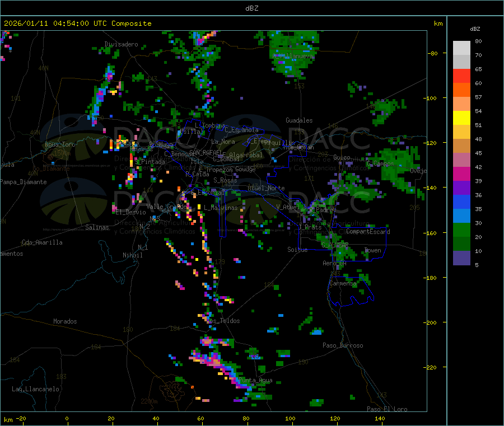Select the bright green 20-30 dBZ swatch

click(x=461, y=230)
